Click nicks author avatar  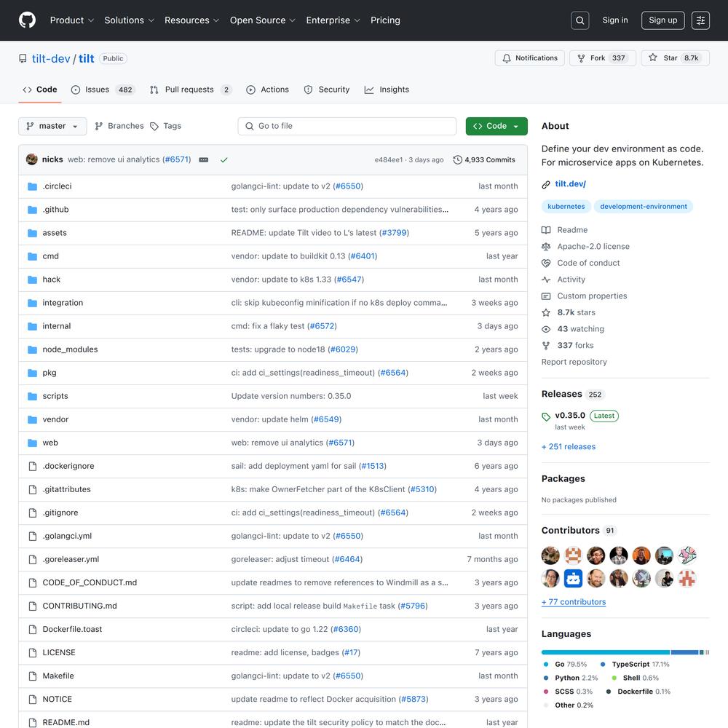click(x=31, y=159)
